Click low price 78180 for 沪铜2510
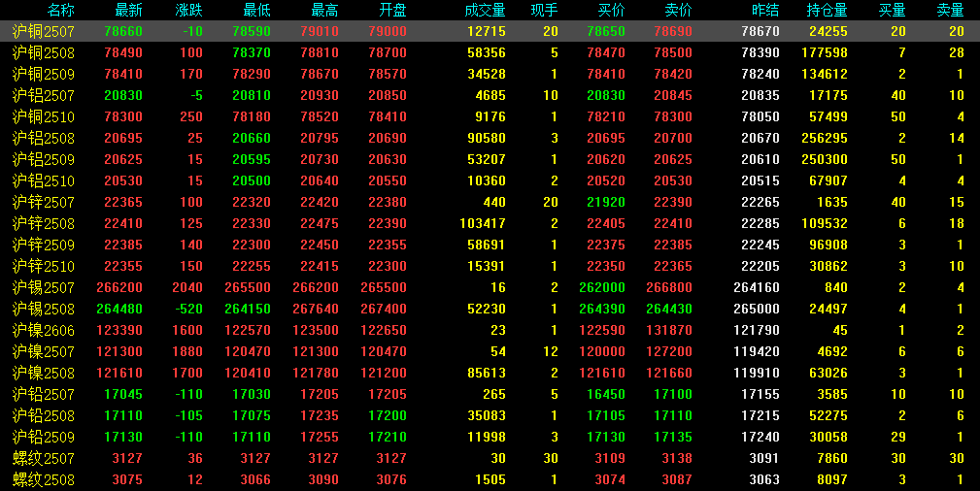980x491 pixels. 252,116
